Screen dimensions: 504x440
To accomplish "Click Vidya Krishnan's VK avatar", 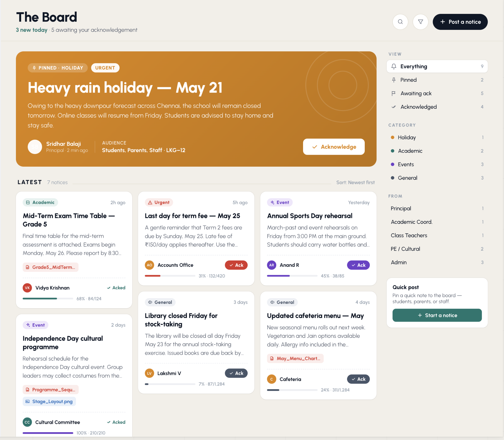I will [27, 288].
